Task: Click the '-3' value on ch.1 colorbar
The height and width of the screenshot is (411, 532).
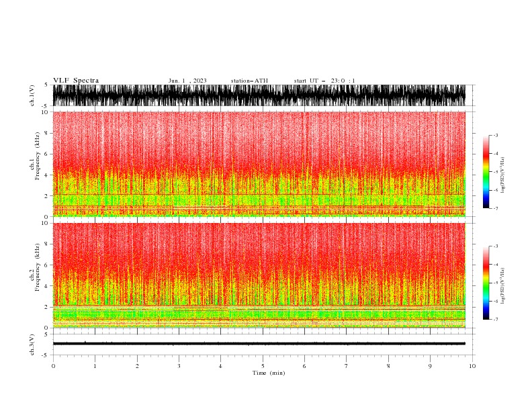Action: pos(496,135)
